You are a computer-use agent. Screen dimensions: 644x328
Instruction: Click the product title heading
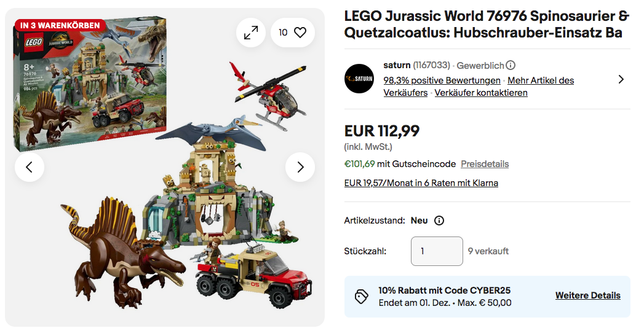486,24
